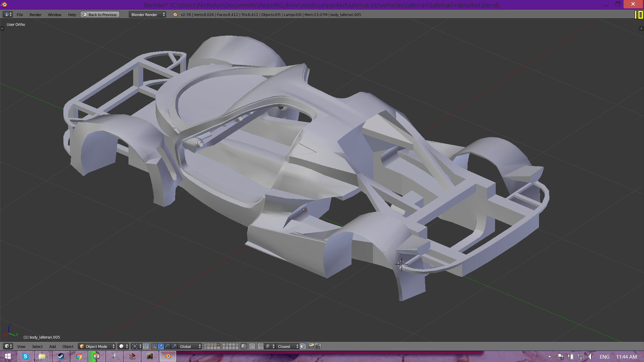The height and width of the screenshot is (362, 644).
Task: Enable the translate manipulator arrow
Action: pos(161,347)
